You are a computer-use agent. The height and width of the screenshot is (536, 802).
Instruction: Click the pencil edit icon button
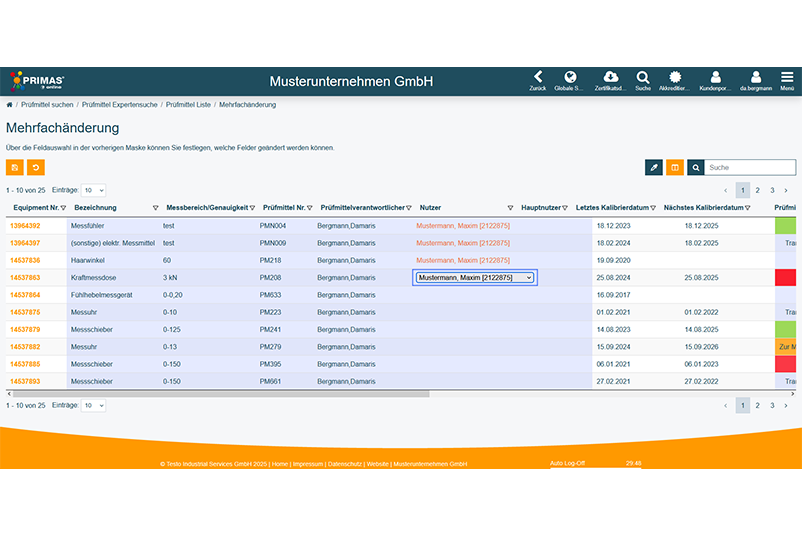click(654, 168)
